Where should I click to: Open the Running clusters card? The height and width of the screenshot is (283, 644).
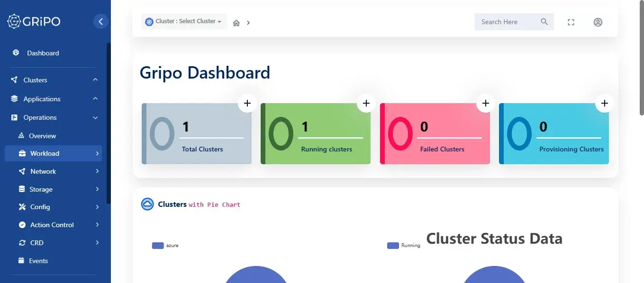click(x=316, y=134)
